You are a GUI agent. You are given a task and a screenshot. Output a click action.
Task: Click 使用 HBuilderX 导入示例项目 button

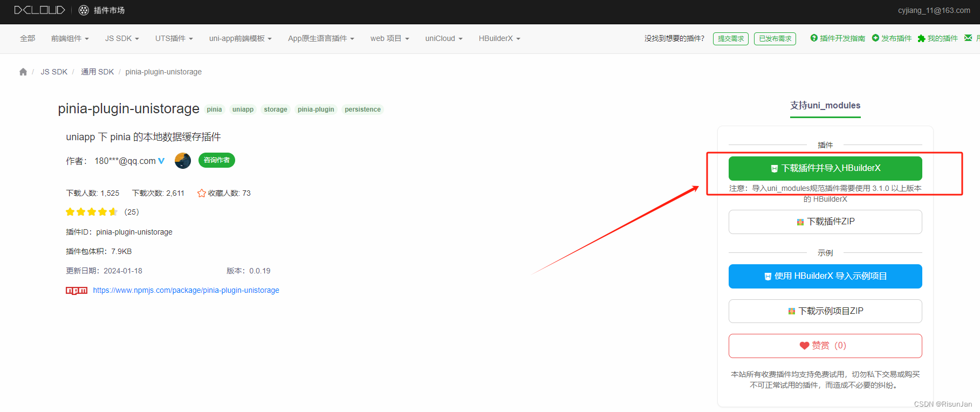tap(825, 276)
